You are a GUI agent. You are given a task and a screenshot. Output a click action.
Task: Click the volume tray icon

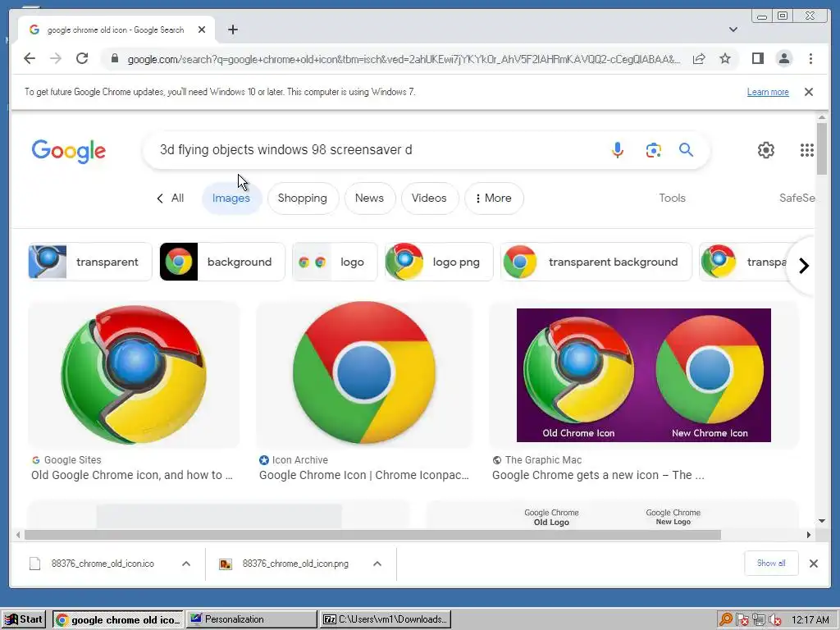(774, 620)
